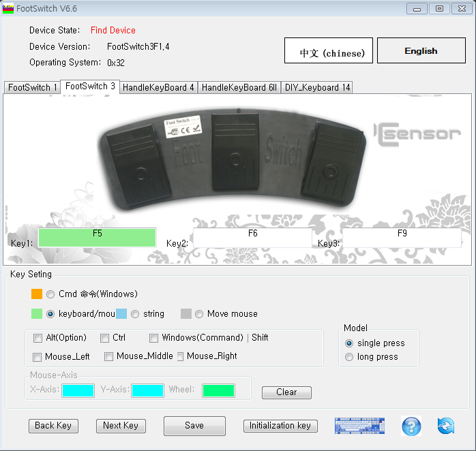Click the blue refresh arrows icon

click(x=446, y=426)
